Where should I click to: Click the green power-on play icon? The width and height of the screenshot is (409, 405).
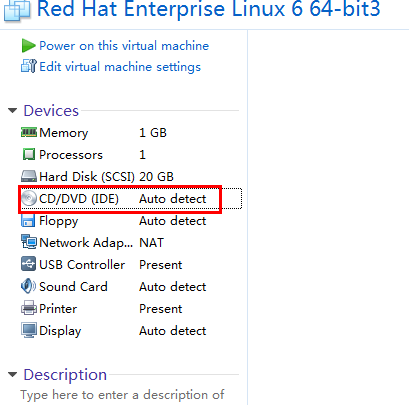point(28,46)
